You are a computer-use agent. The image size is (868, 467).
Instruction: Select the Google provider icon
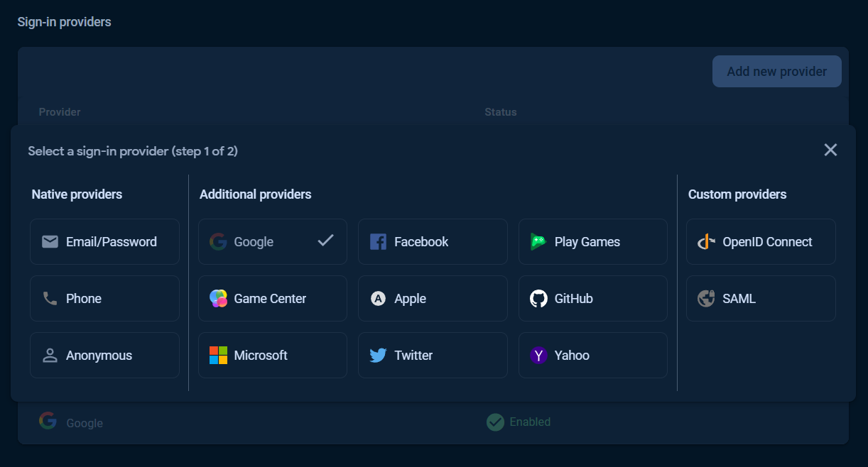point(217,241)
